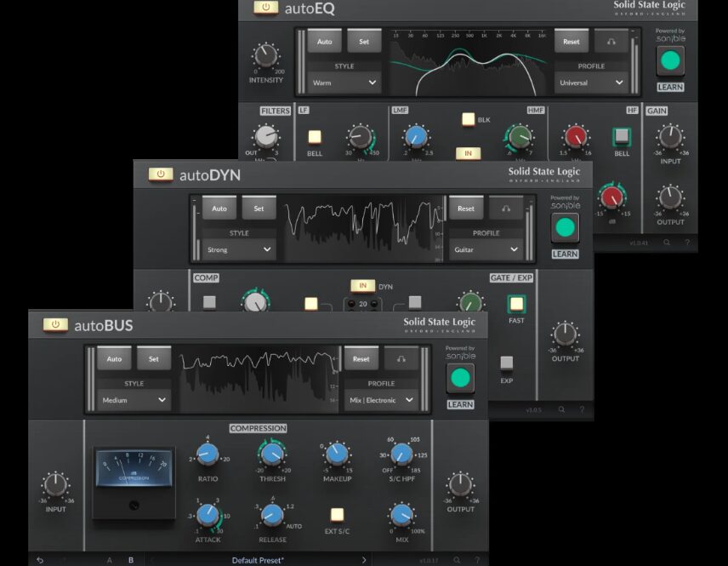The width and height of the screenshot is (728, 566).
Task: Click the help question mark icon in autoDYN
Action: 582,409
